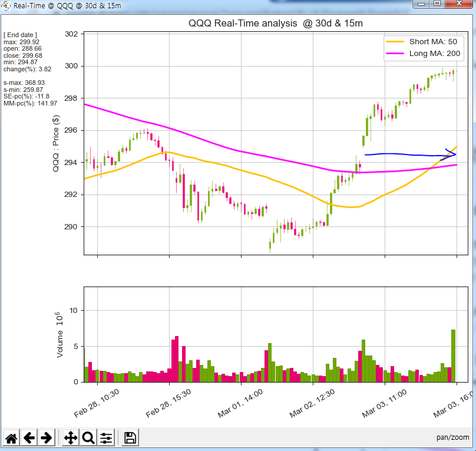476x451 pixels.
Task: Click the tallest pink volume bar near Feb 28 15:30
Action: (x=177, y=359)
